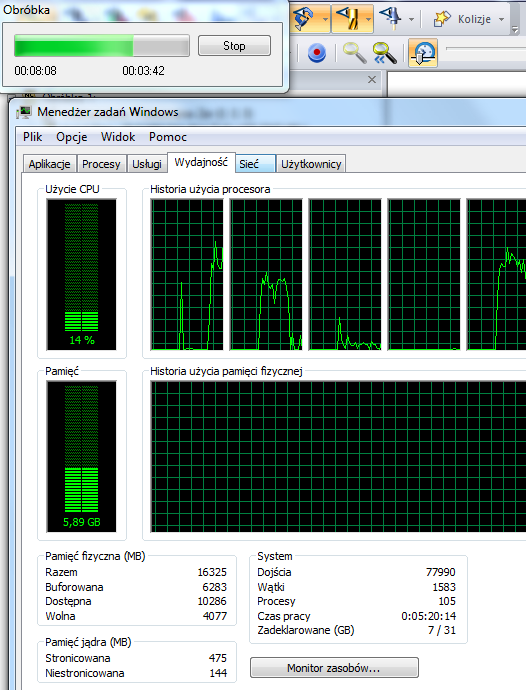Image resolution: width=526 pixels, height=690 pixels.
Task: Click the first CPU core history graph
Action: [187, 275]
